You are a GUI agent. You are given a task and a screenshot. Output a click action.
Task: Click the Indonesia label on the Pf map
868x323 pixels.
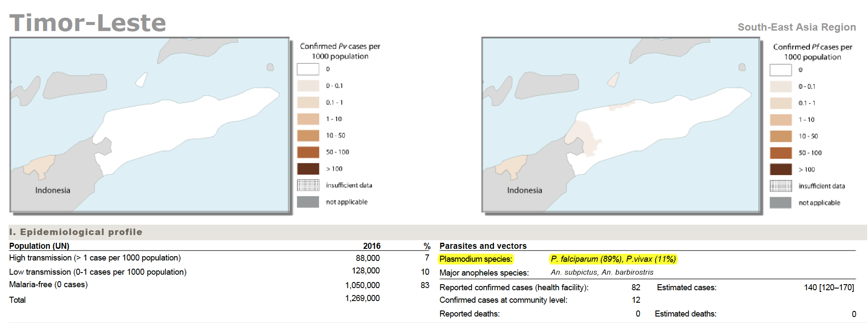click(525, 190)
